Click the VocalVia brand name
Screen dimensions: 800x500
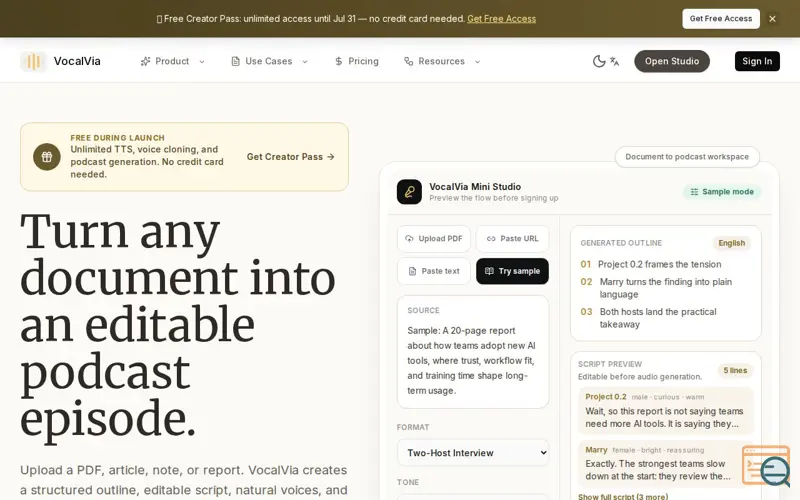77,61
